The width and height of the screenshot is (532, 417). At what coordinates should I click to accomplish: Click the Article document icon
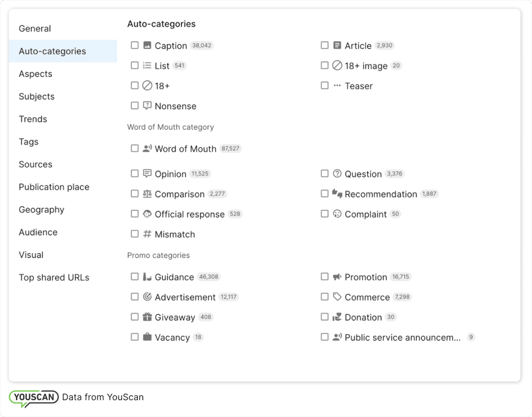pos(337,45)
